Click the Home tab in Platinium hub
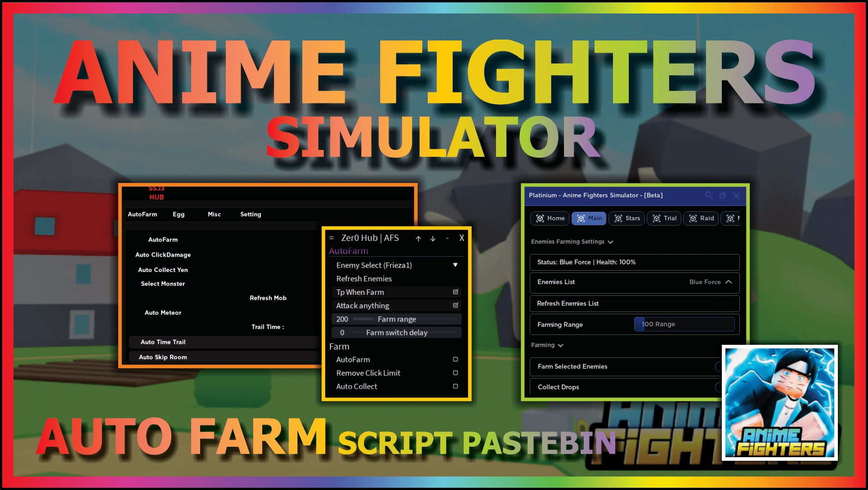The width and height of the screenshot is (868, 490). [549, 218]
